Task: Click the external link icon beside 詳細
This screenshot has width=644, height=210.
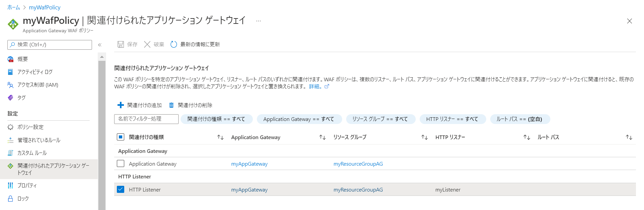Action: click(327, 86)
